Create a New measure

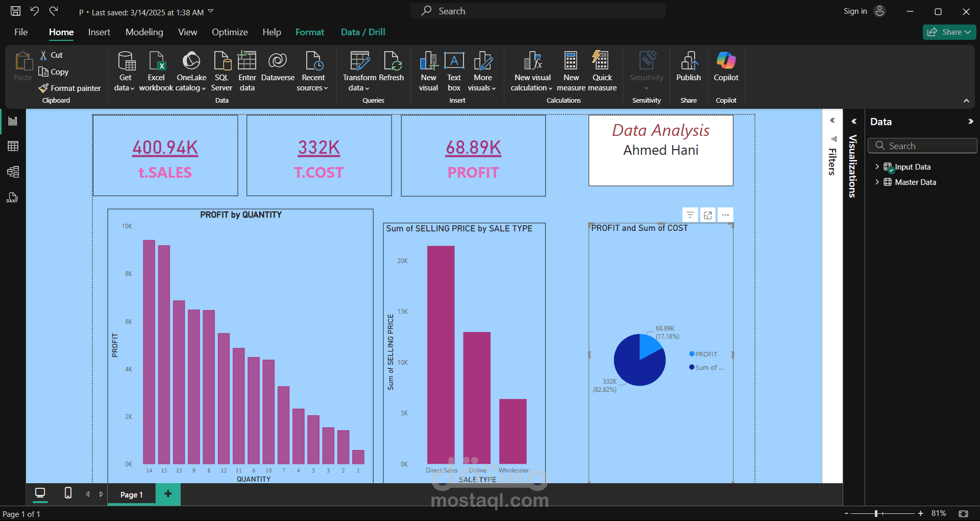(x=571, y=71)
